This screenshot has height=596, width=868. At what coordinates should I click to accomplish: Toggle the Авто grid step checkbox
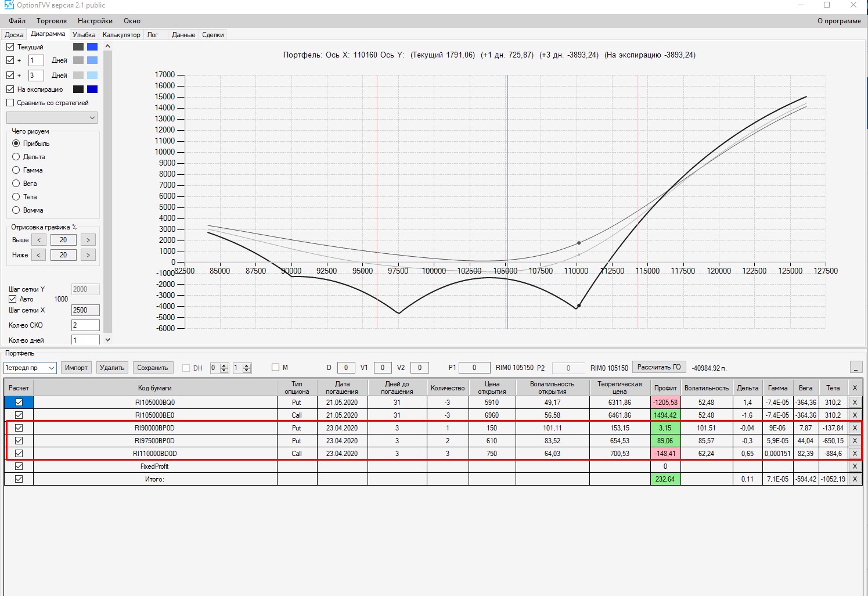coord(12,299)
